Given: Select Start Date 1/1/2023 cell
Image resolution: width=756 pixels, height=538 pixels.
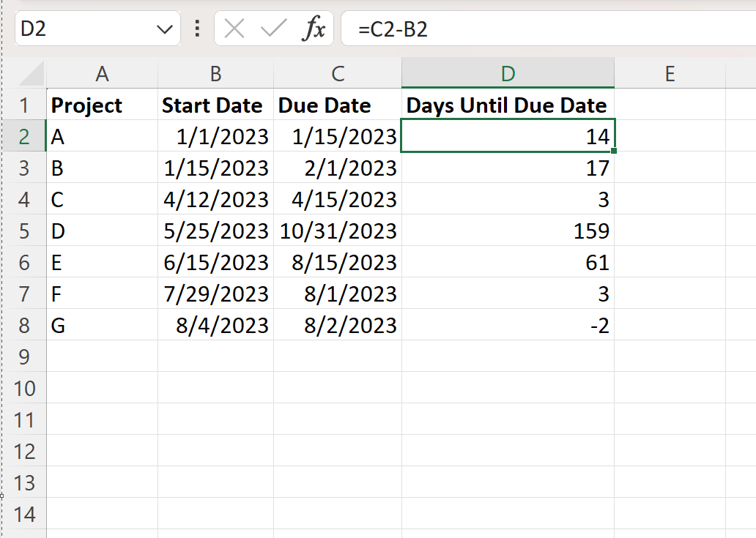Looking at the screenshot, I should point(215,136).
